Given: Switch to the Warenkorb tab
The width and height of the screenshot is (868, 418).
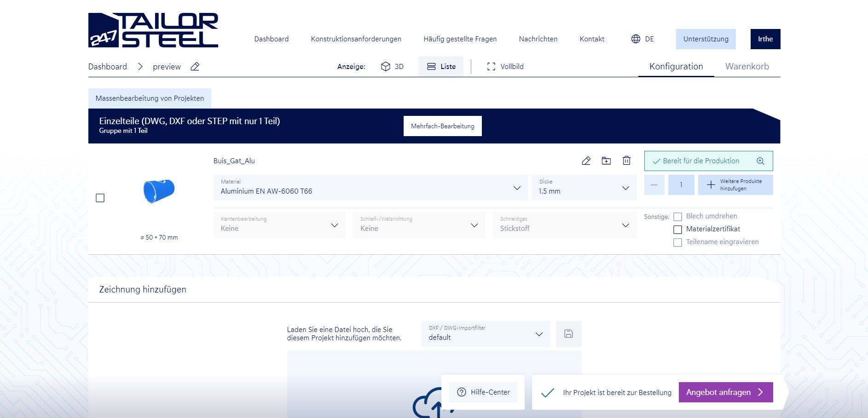Looking at the screenshot, I should [746, 67].
